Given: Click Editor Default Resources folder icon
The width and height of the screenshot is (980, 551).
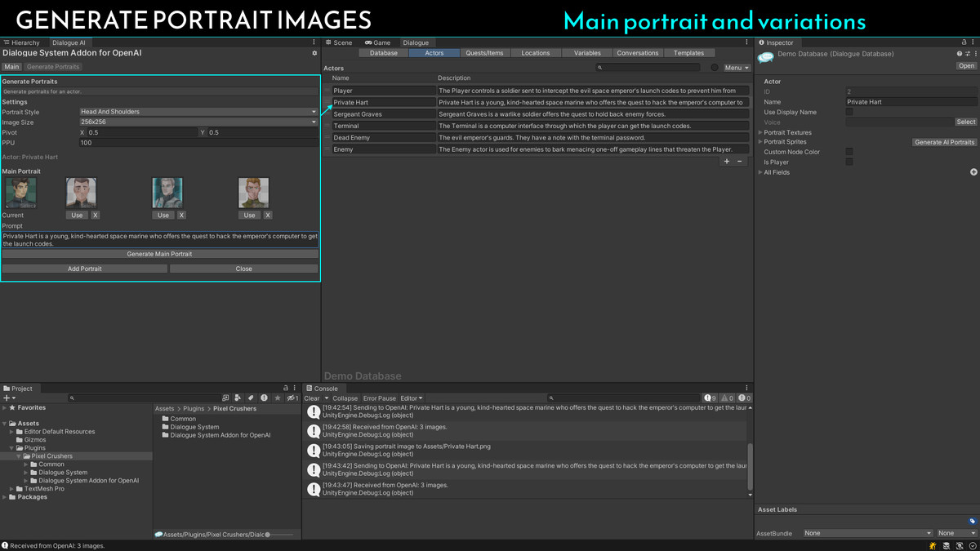Looking at the screenshot, I should [x=20, y=432].
